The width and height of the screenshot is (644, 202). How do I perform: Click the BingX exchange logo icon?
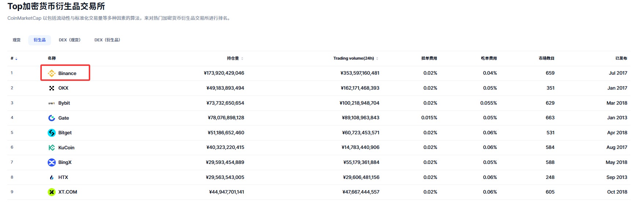tap(52, 162)
